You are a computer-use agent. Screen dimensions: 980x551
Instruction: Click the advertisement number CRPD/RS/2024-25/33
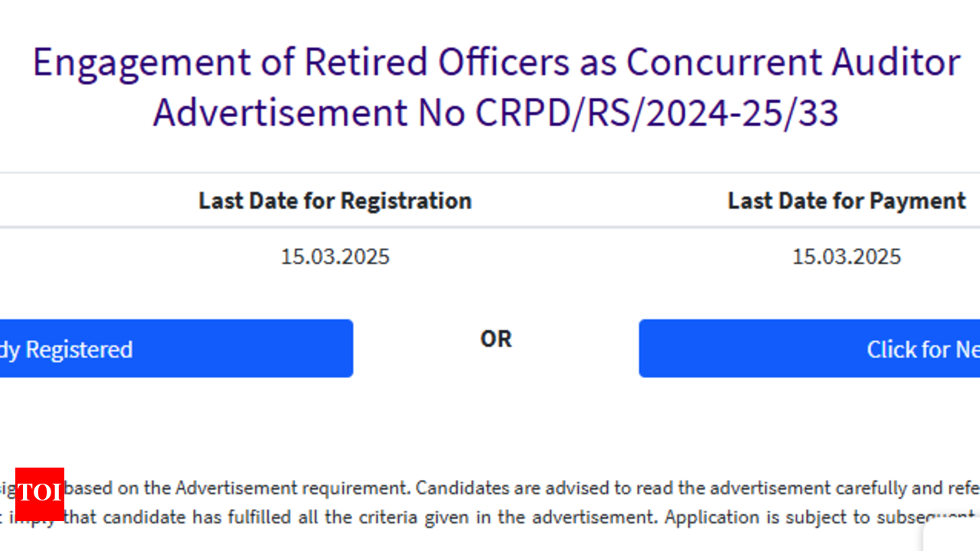tap(657, 113)
